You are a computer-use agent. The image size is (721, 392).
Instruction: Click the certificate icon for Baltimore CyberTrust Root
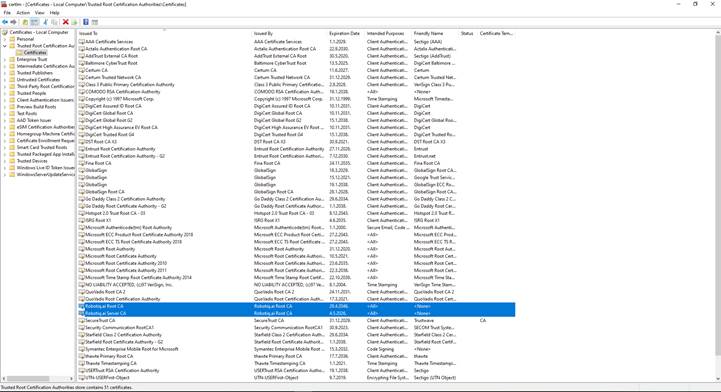coord(81,63)
